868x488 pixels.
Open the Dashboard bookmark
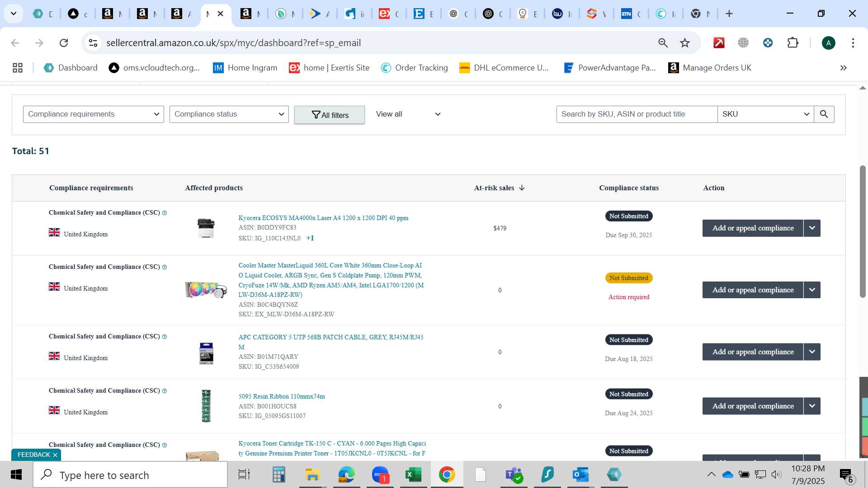[71, 68]
